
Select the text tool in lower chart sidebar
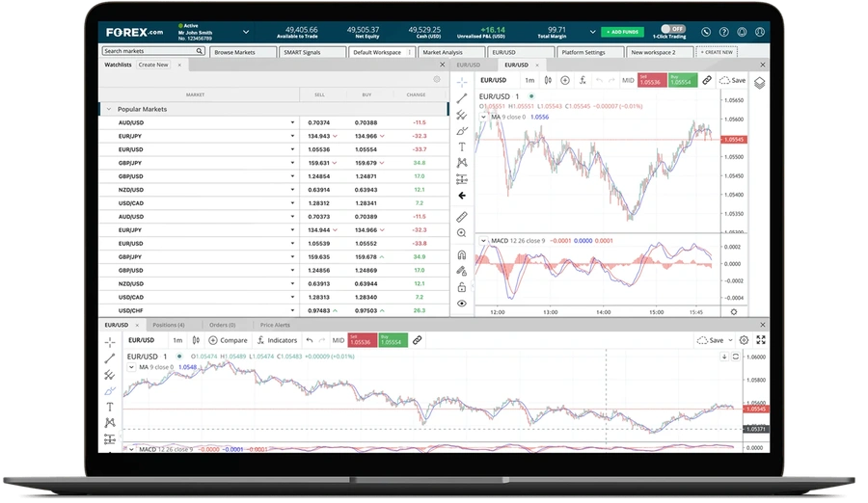(x=110, y=407)
